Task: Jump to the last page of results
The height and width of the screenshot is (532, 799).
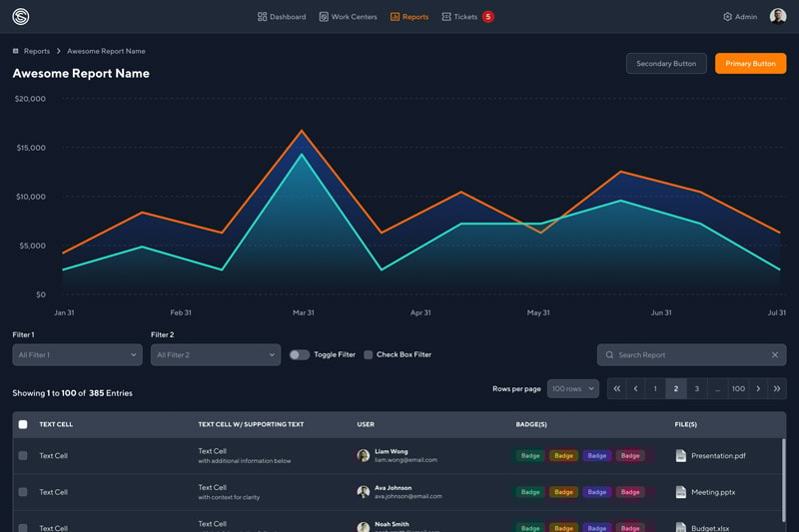Action: [x=778, y=388]
